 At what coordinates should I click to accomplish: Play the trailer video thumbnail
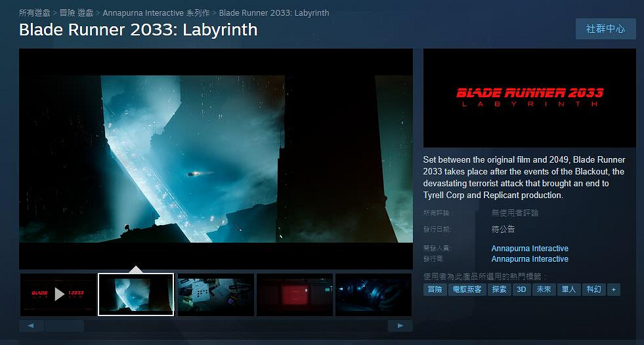[x=58, y=294]
